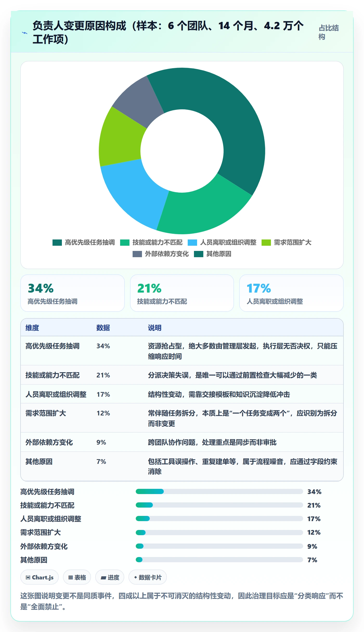Toggle 其他原因 legend item
Screen dimensions: 364x632
click(x=213, y=254)
